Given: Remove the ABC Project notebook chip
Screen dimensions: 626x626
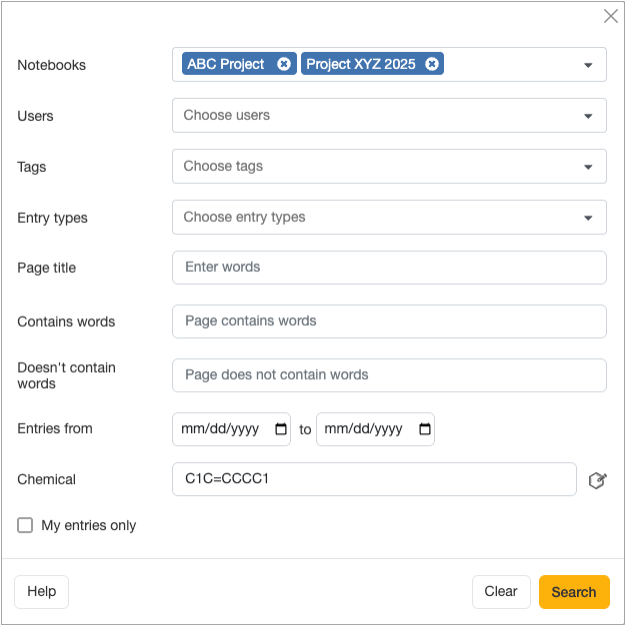Looking at the screenshot, I should [284, 64].
